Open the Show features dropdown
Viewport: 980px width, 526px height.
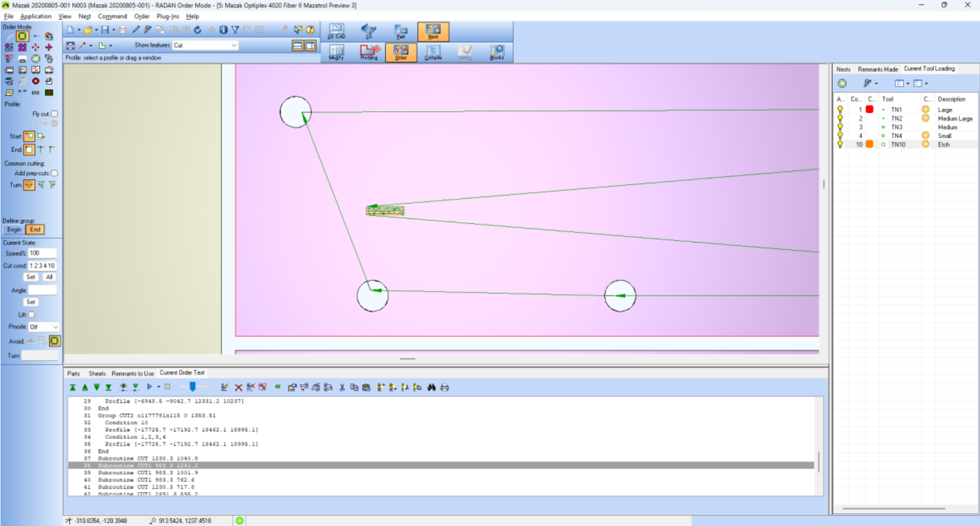click(234, 45)
